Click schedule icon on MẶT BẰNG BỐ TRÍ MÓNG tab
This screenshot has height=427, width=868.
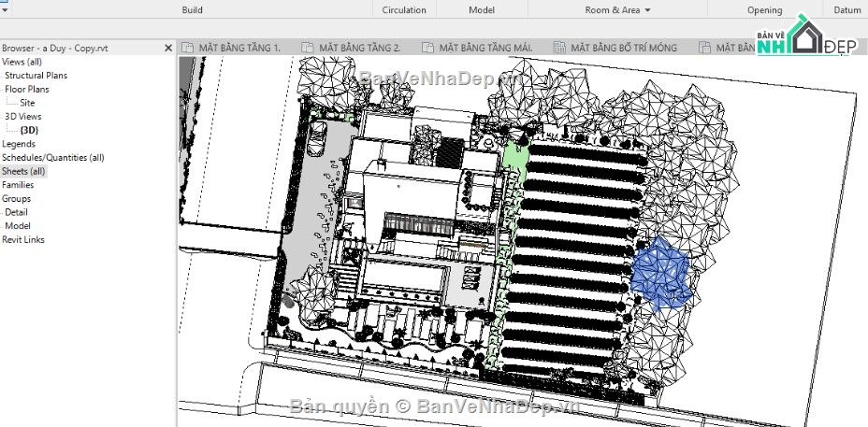[559, 48]
